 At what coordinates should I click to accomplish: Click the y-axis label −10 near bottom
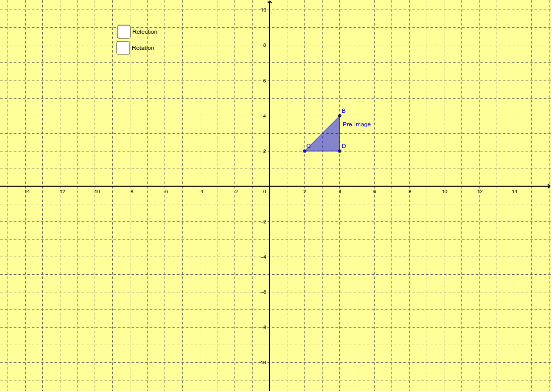point(262,362)
